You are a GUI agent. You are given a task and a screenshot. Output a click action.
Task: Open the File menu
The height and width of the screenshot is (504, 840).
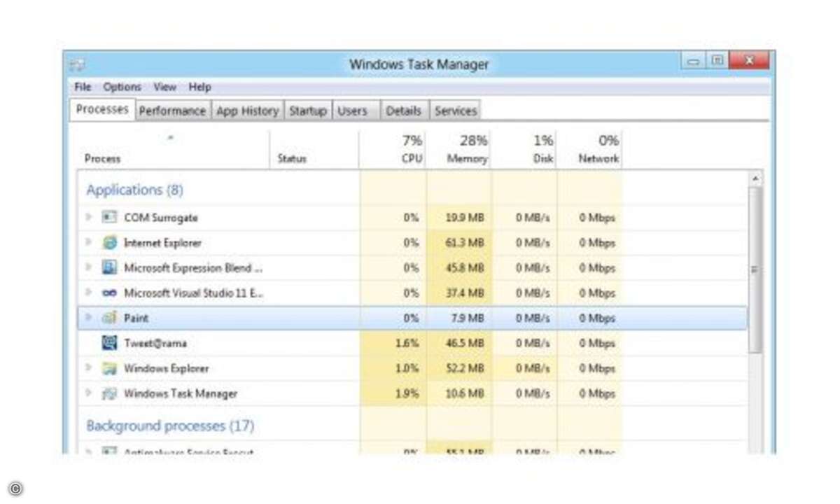(83, 87)
